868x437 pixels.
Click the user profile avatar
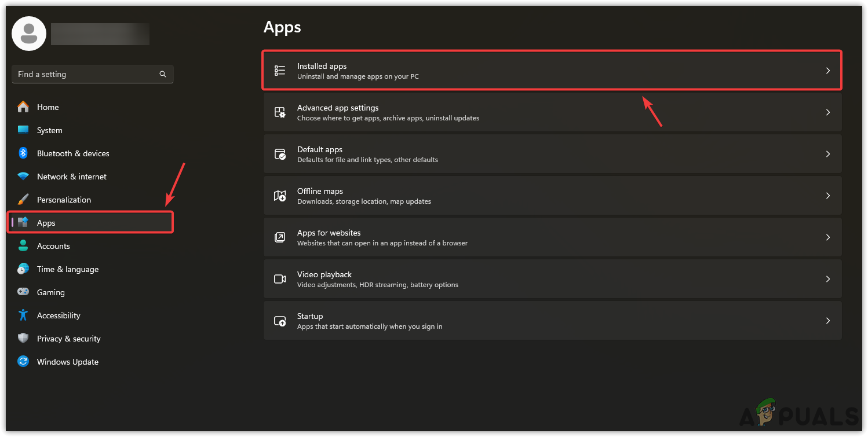point(29,34)
